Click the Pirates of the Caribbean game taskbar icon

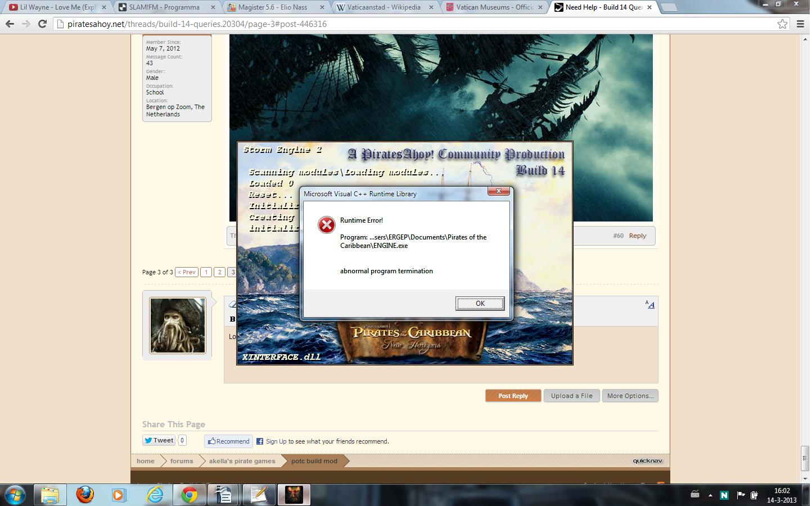pyautogui.click(x=294, y=495)
